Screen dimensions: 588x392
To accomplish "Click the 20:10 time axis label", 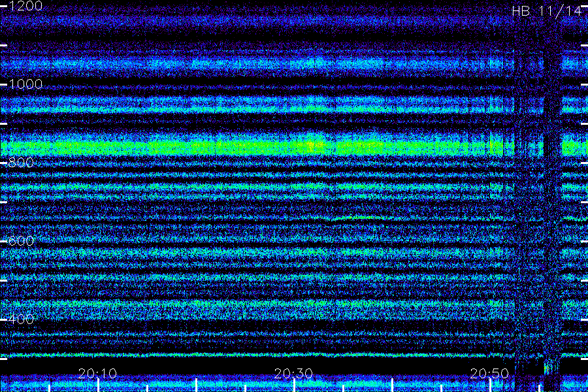I will click(x=97, y=373).
